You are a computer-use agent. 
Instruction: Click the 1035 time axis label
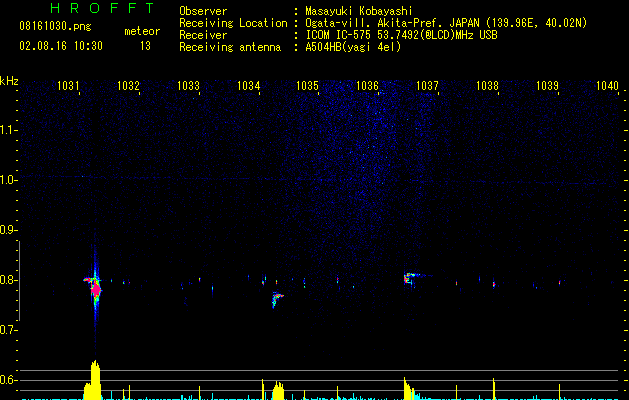[x=308, y=86]
